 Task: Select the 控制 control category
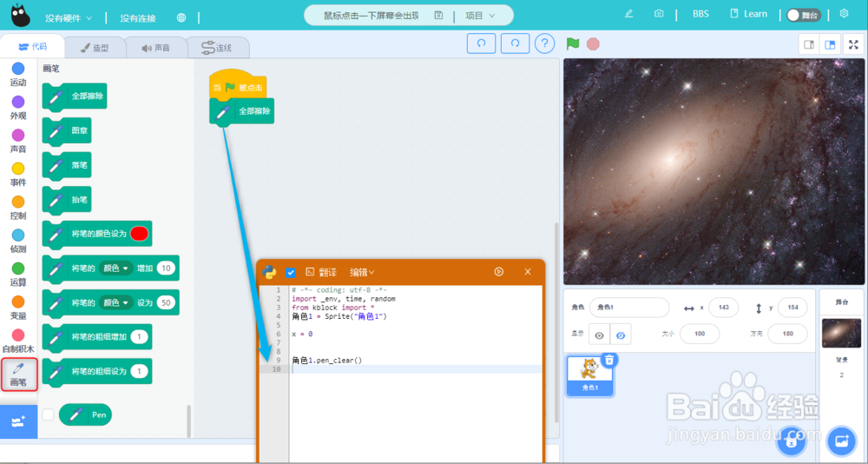(x=18, y=208)
